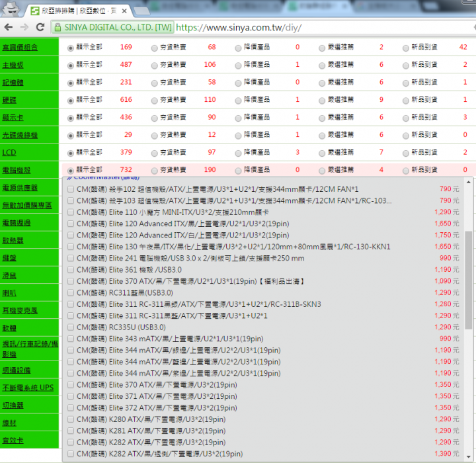Open the 音效卡 category link
The width and height of the screenshot is (476, 463).
(13, 441)
